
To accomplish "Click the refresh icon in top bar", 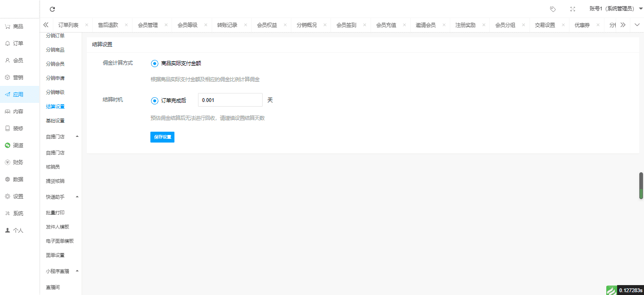I will [x=52, y=9].
